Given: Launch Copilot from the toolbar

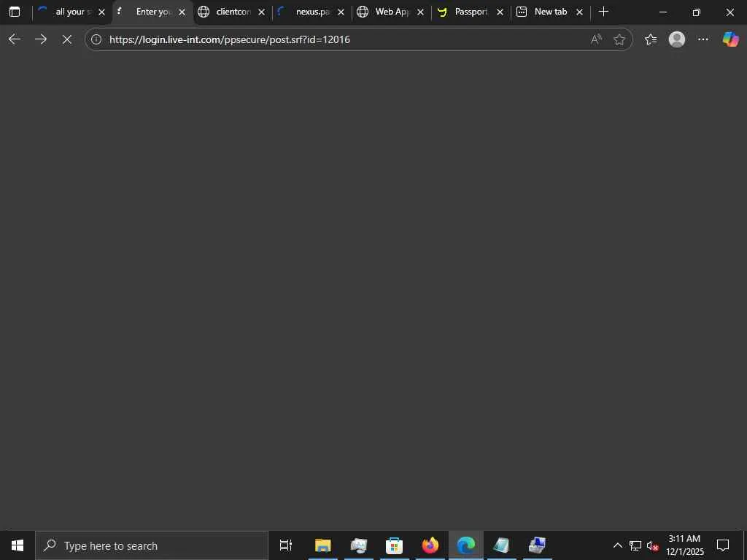Looking at the screenshot, I should point(729,39).
